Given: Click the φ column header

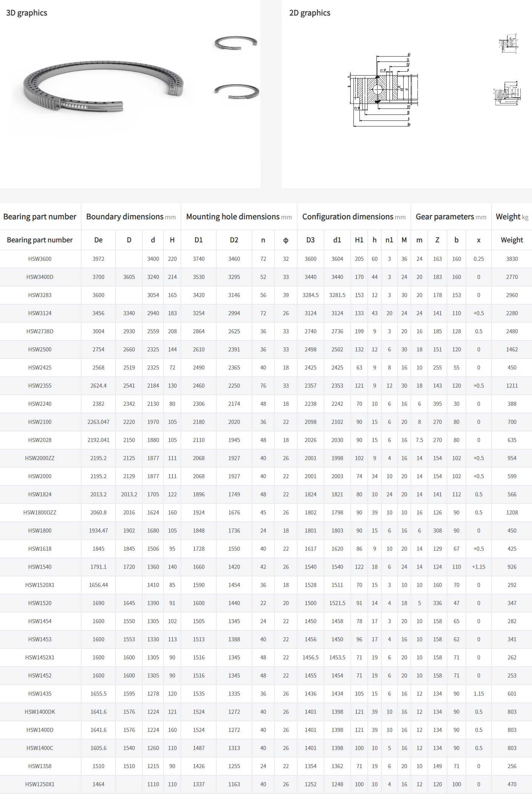Looking at the screenshot, I should click(x=286, y=240).
